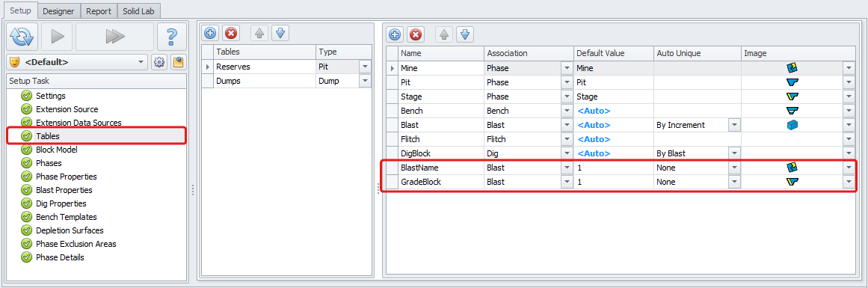
Task: Select Extension Source setup task
Action: pos(67,109)
